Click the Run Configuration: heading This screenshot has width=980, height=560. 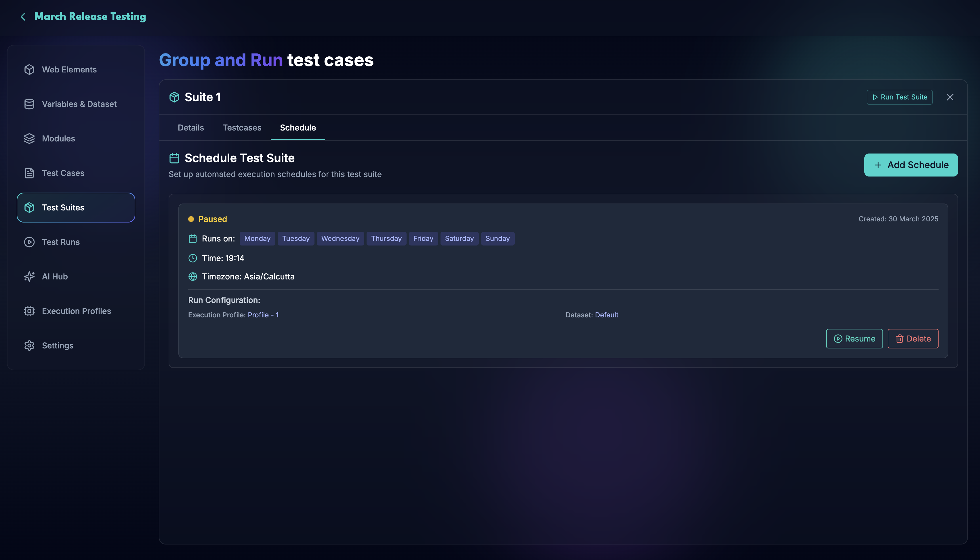[224, 300]
